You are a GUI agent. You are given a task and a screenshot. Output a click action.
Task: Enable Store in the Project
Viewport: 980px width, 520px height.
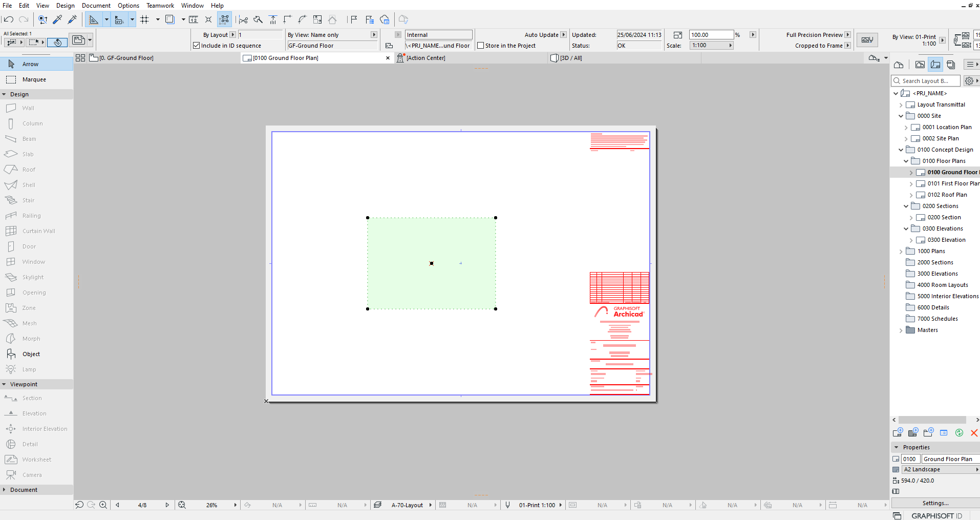[481, 45]
